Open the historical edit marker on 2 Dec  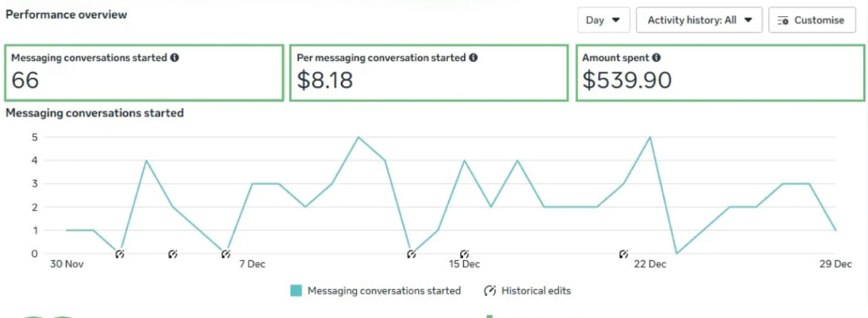tap(120, 254)
